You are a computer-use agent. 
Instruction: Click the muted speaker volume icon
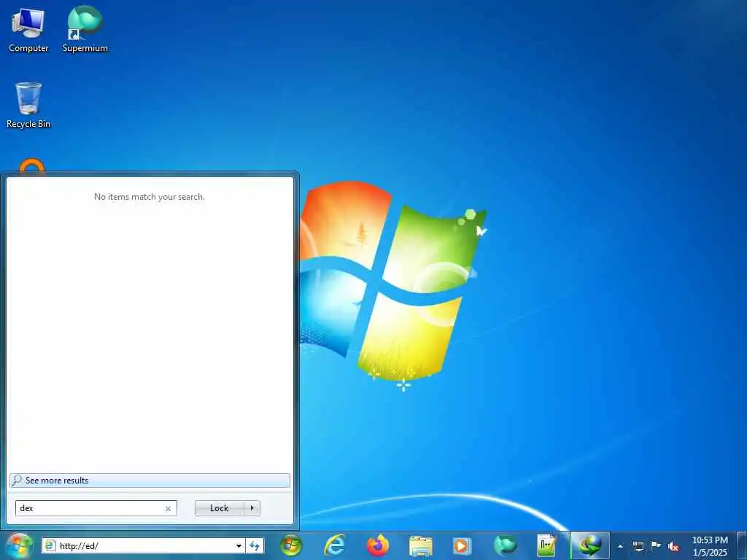673,546
